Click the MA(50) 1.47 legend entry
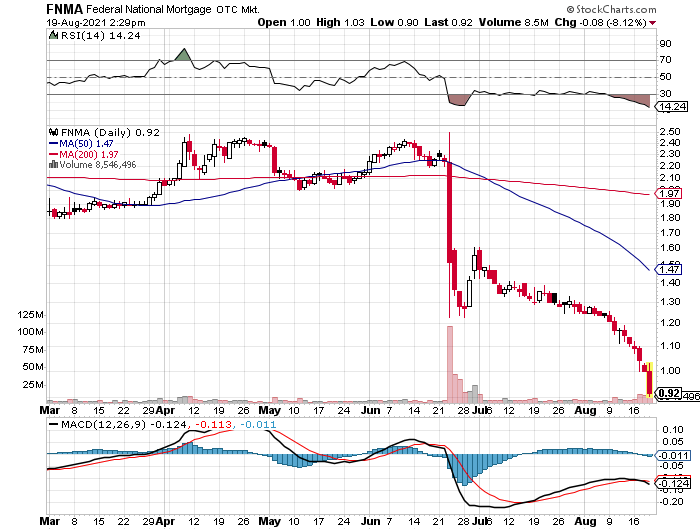The image size is (700, 530). point(81,144)
